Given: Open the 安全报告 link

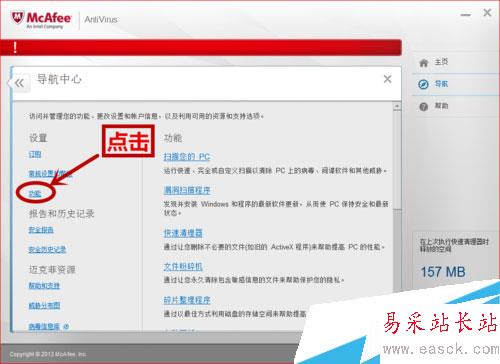Looking at the screenshot, I should 41,230.
